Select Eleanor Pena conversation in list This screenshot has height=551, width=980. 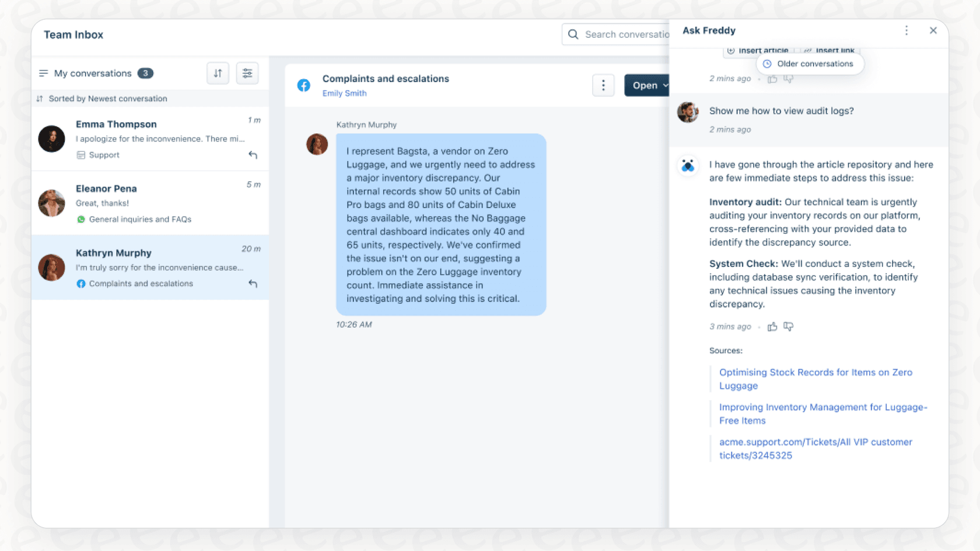150,203
